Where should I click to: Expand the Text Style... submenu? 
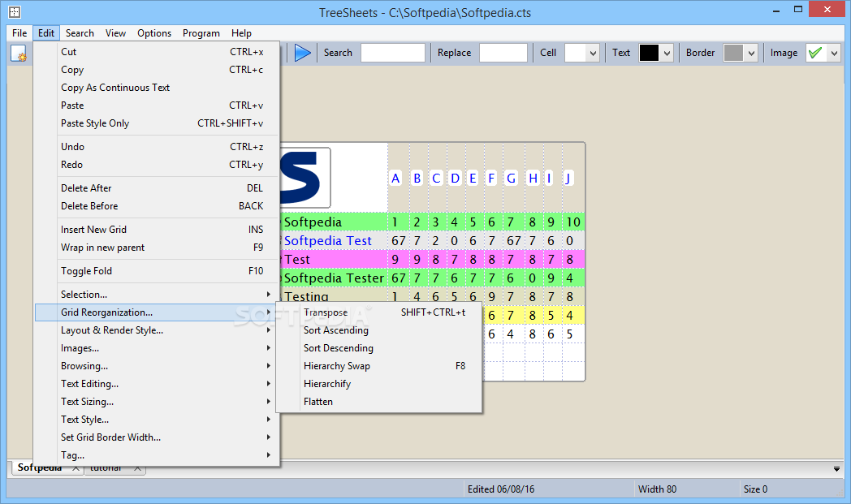pos(157,420)
